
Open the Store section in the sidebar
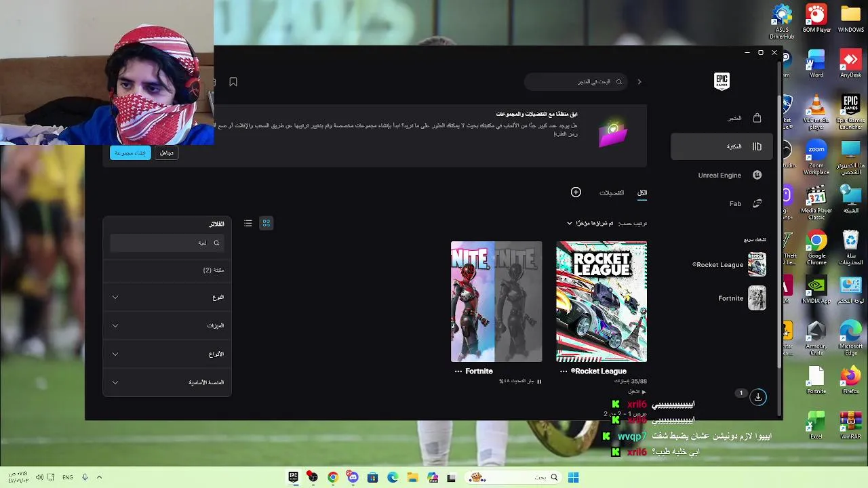(722, 118)
